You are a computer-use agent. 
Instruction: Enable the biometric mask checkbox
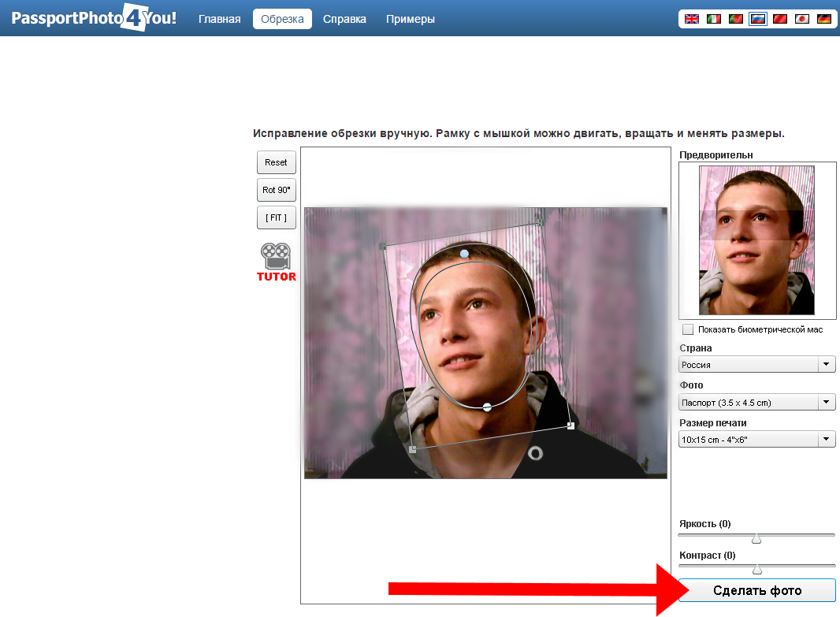[x=688, y=329]
